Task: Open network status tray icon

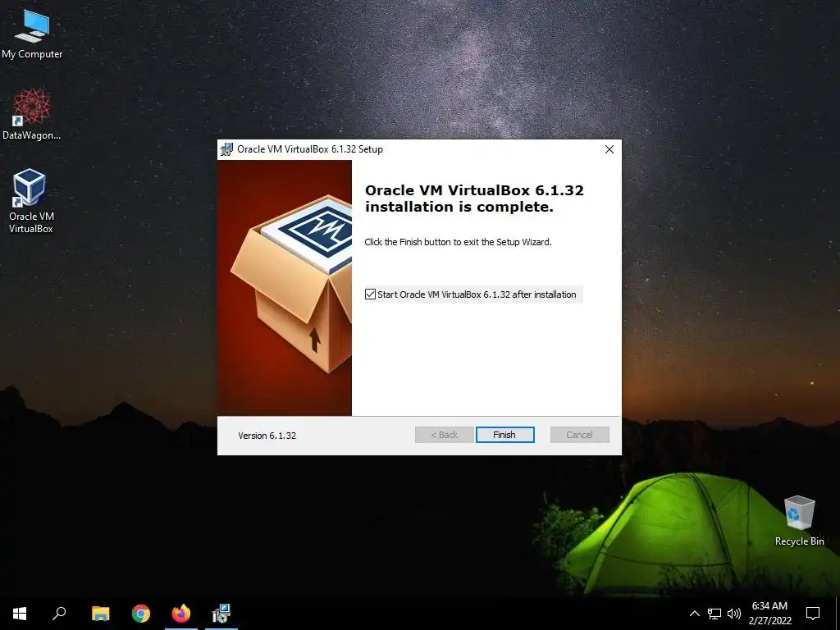Action: [x=714, y=614]
